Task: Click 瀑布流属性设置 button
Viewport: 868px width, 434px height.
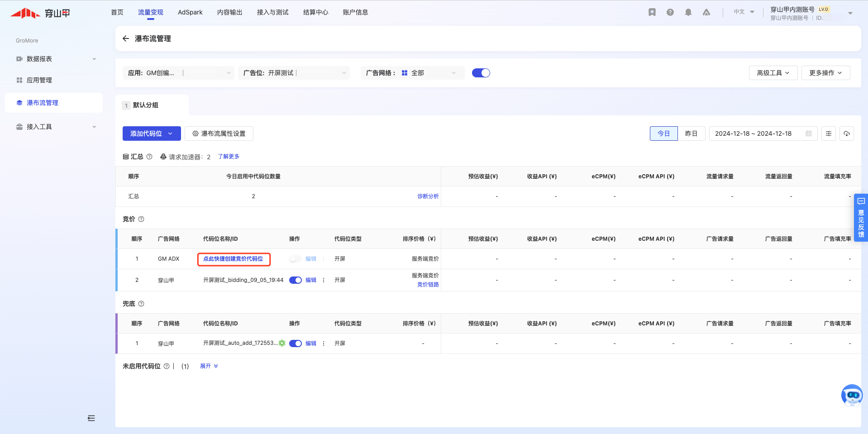Action: [x=219, y=134]
